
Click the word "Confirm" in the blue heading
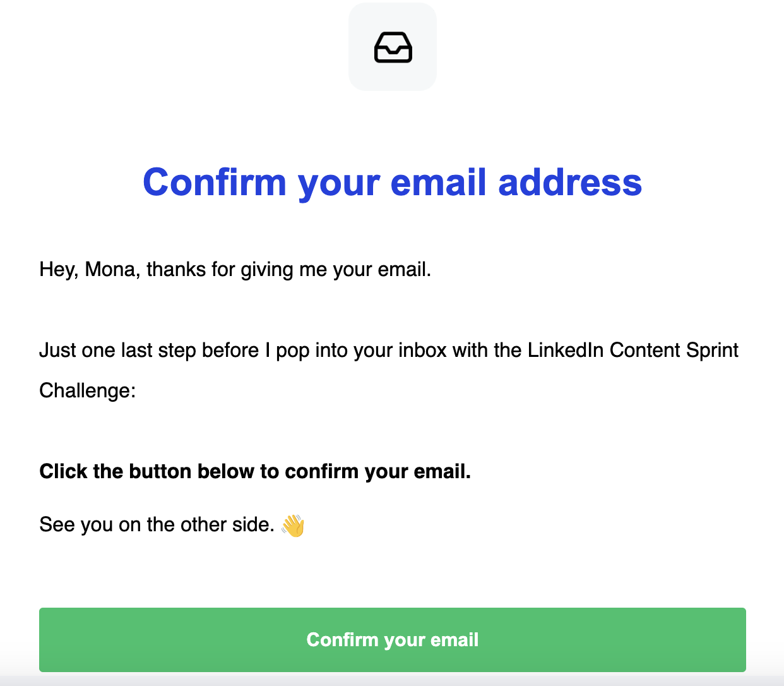coord(215,183)
